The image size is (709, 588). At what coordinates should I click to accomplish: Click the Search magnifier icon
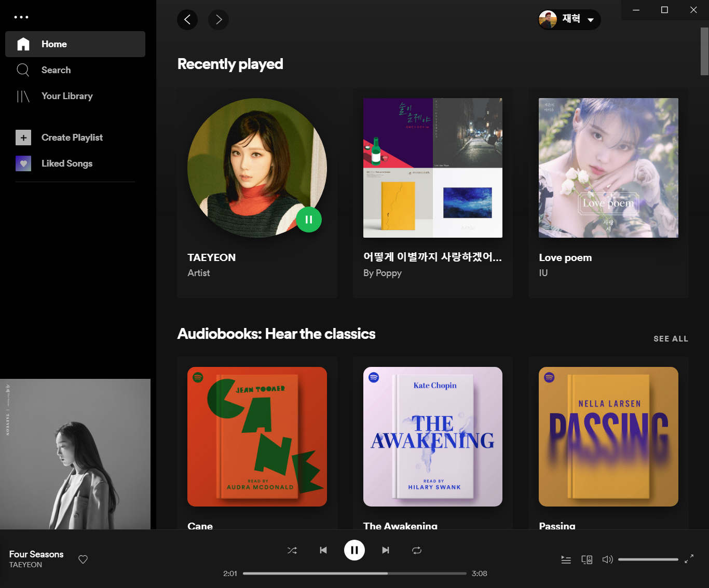point(23,70)
